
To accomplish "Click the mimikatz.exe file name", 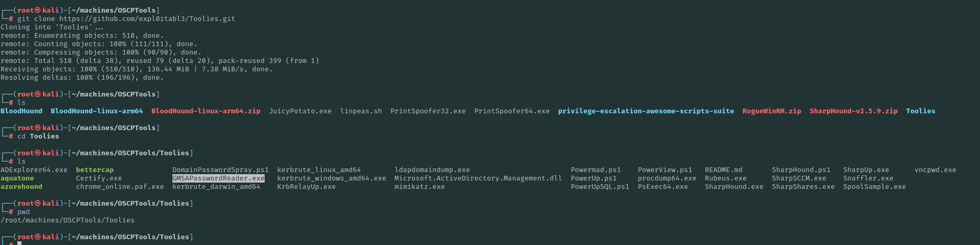I will 419,187.
